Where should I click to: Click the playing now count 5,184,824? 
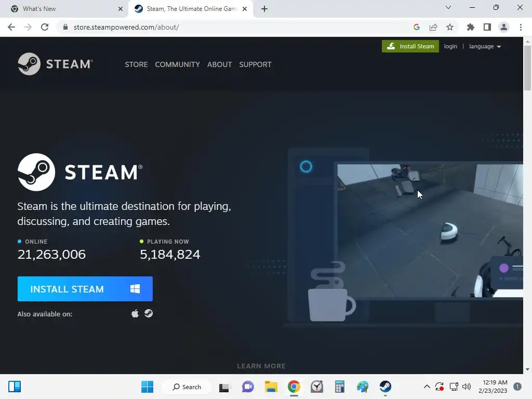170,254
